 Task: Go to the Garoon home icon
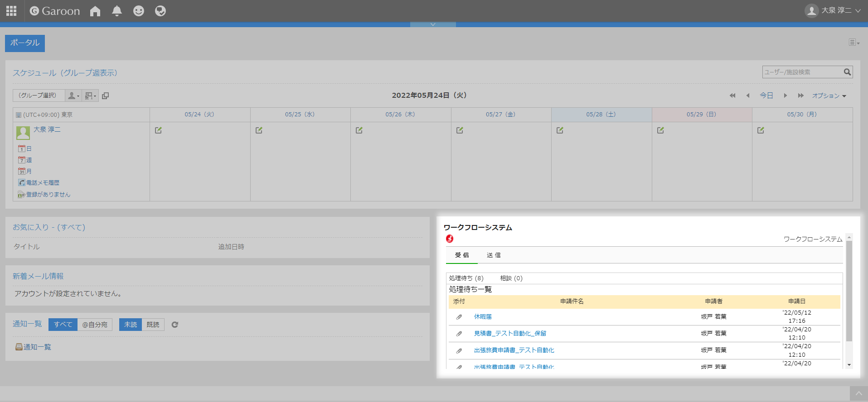click(x=95, y=11)
